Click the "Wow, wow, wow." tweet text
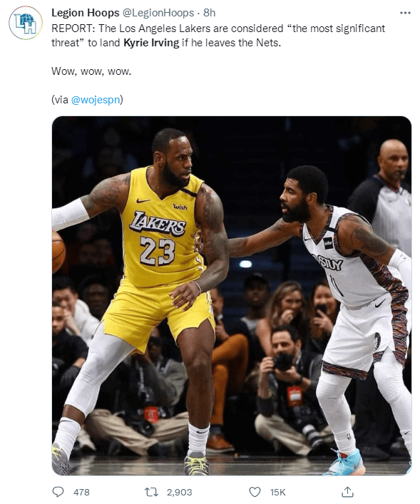The height and width of the screenshot is (504, 420). point(91,71)
